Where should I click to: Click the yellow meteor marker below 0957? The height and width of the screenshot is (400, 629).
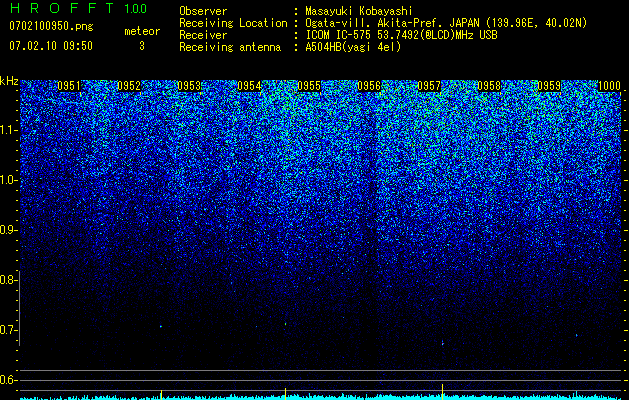(442, 391)
